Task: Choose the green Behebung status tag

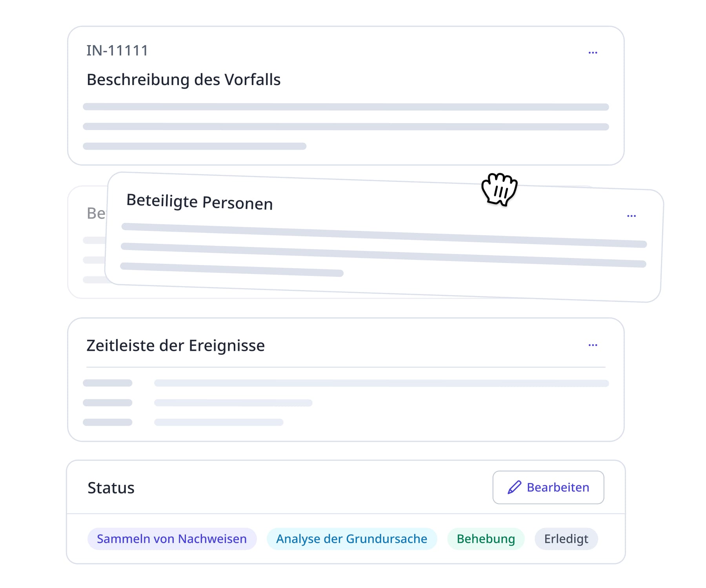Action: (x=486, y=539)
